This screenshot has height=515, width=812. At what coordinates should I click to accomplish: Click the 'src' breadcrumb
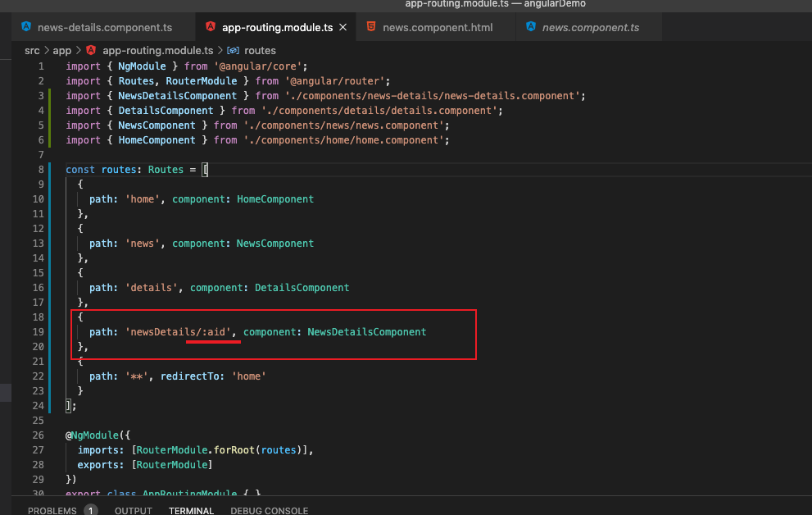coord(32,50)
